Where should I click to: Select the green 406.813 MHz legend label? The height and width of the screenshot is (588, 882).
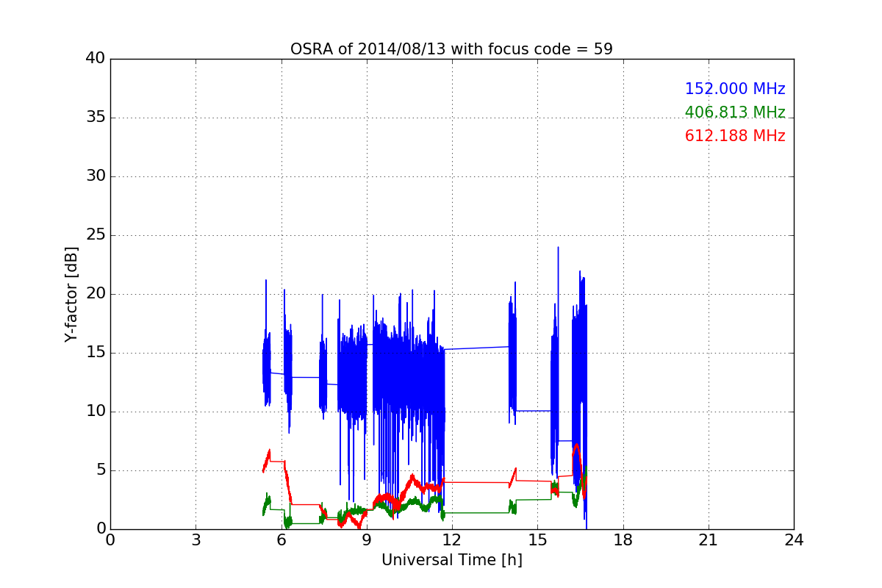pyautogui.click(x=735, y=112)
